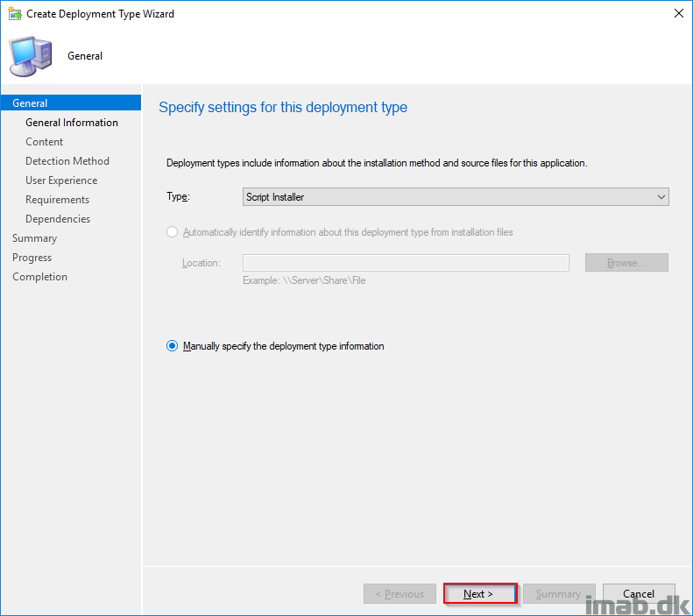
Task: Open Dependencies in sidebar
Action: pos(58,219)
